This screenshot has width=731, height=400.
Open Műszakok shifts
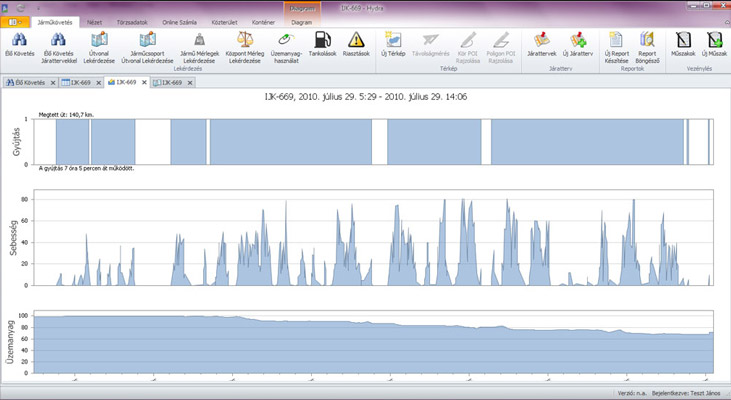(683, 45)
